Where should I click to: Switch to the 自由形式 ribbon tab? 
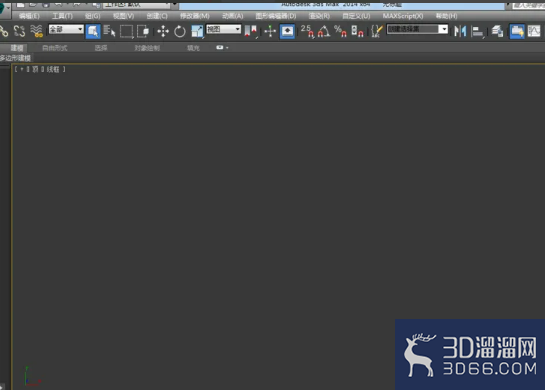[55, 48]
